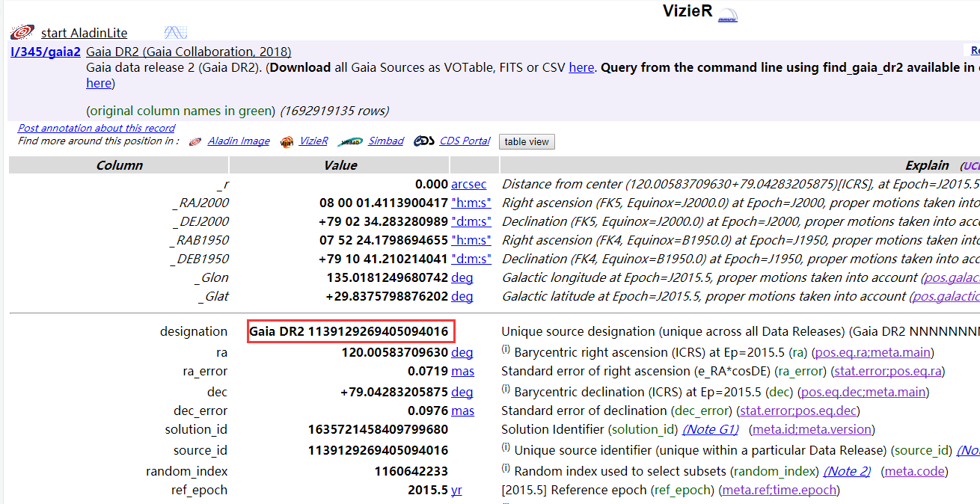
Task: Click the ra value 120.00583709630
Action: [x=395, y=352]
